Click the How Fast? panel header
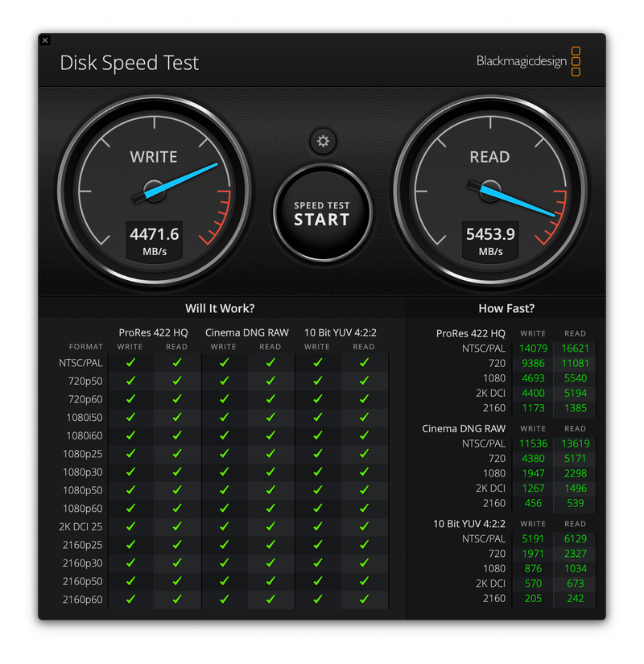The height and width of the screenshot is (664, 644). pyautogui.click(x=506, y=308)
